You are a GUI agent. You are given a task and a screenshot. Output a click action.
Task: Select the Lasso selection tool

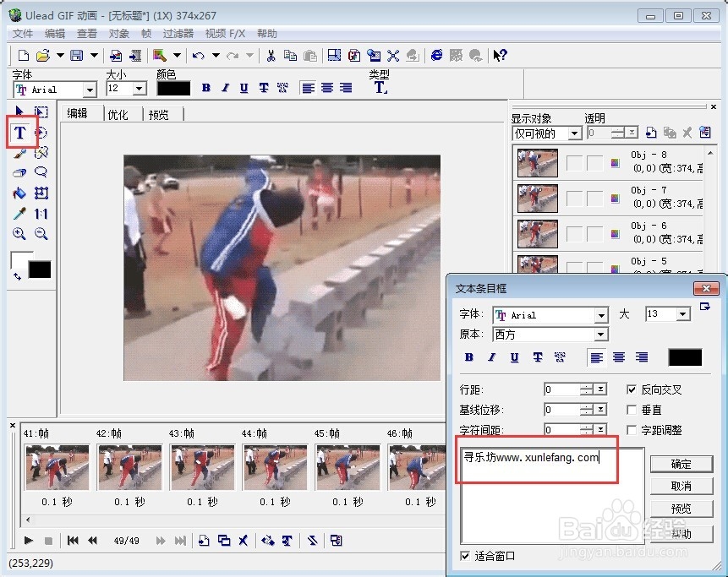(x=41, y=172)
